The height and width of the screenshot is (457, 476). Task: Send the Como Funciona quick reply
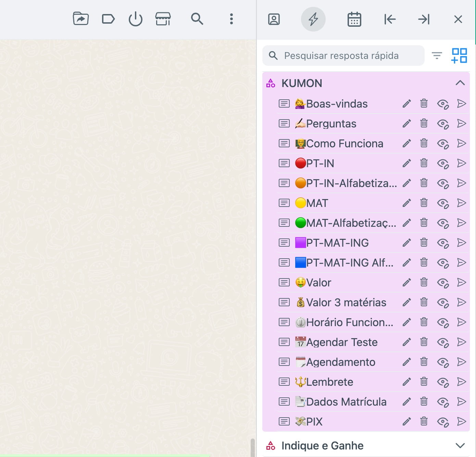[462, 143]
